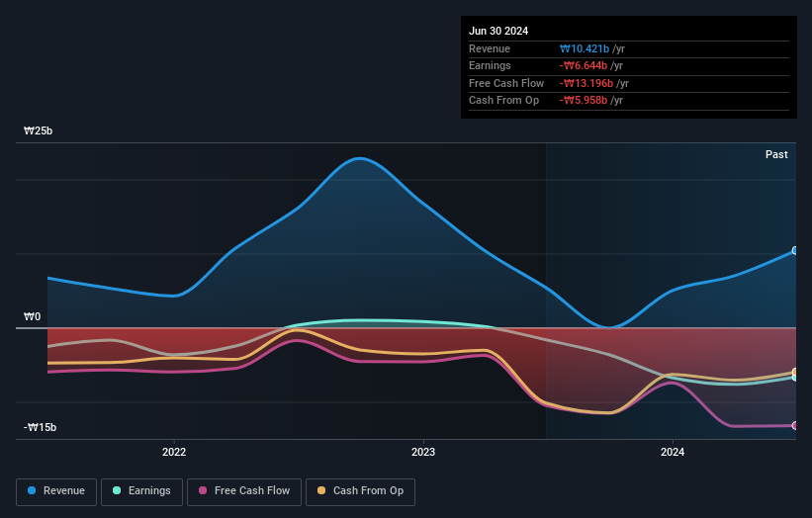812x518 pixels.
Task: Click the ₩0 y-axis label
Action: point(32,316)
